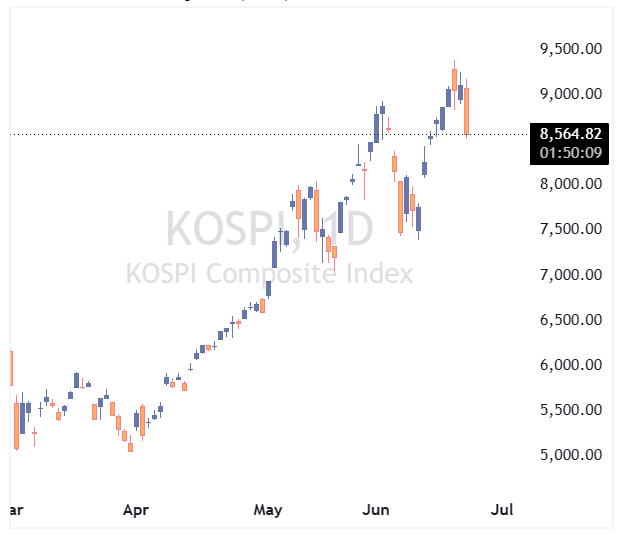This screenshot has width=623, height=547.
Task: Click the lowest orange candle near April
Action: click(130, 445)
